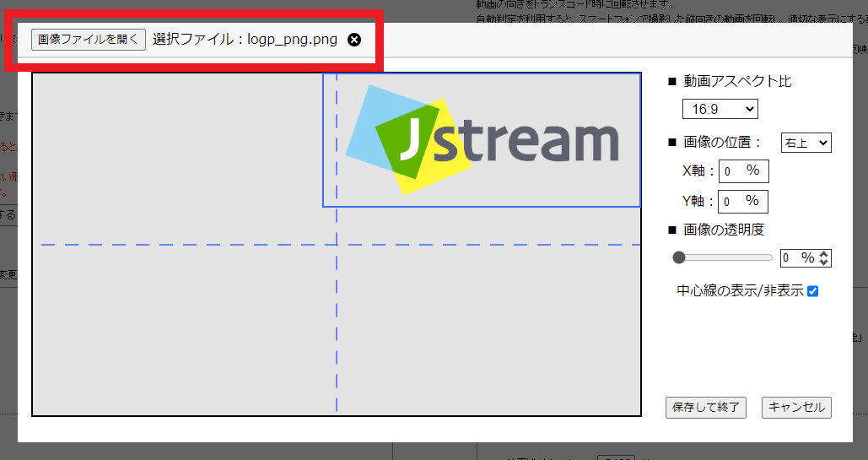
Task: Click the 保存して終了 button
Action: coord(706,408)
